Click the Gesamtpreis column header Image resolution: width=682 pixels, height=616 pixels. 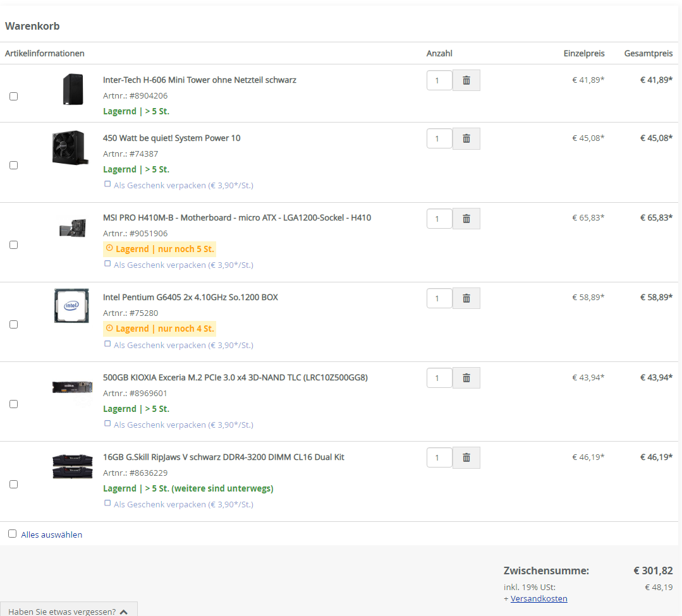649,54
